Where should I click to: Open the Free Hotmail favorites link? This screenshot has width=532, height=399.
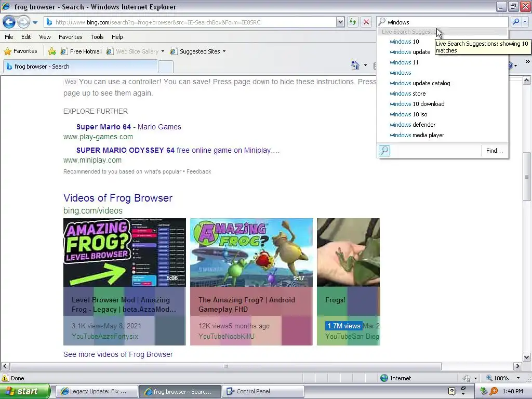pos(81,51)
